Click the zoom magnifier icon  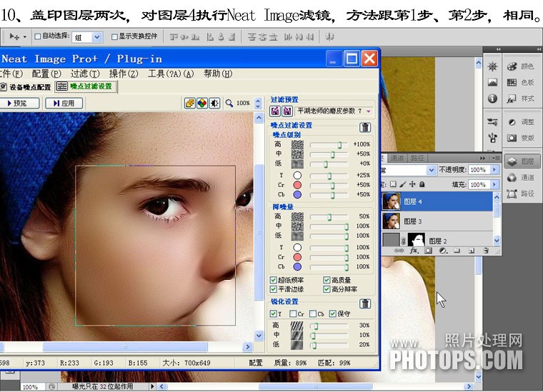pos(229,103)
